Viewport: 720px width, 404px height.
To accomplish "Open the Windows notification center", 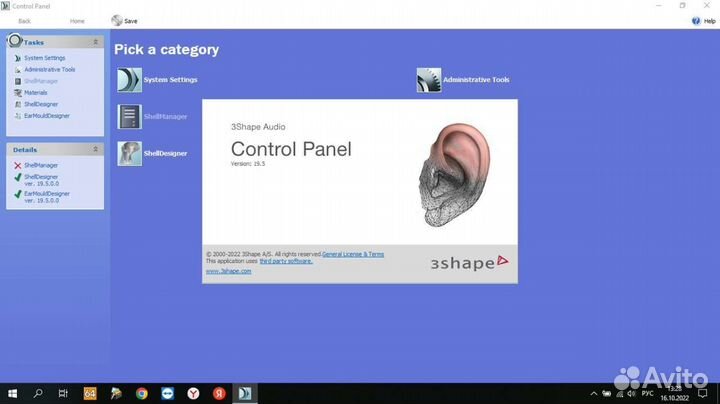I will pos(703,393).
